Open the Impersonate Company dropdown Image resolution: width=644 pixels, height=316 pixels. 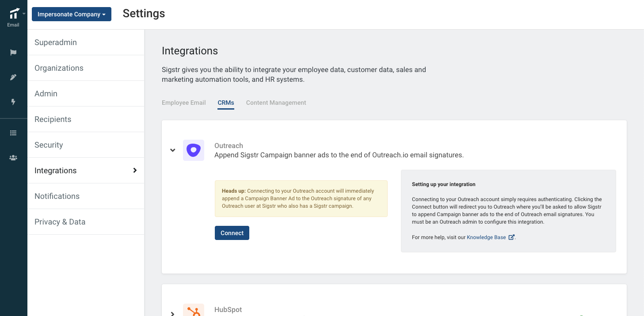[72, 14]
